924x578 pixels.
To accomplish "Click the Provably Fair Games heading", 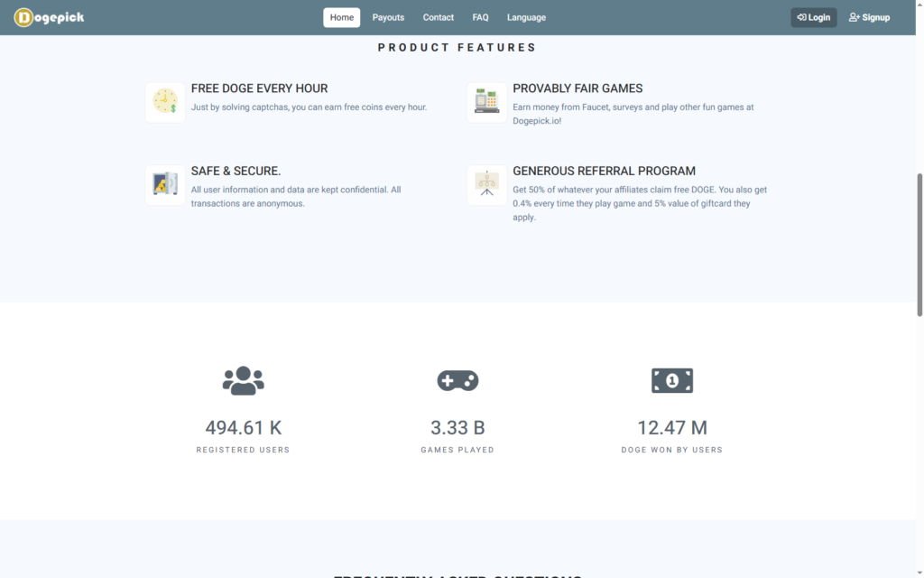I will (x=577, y=89).
